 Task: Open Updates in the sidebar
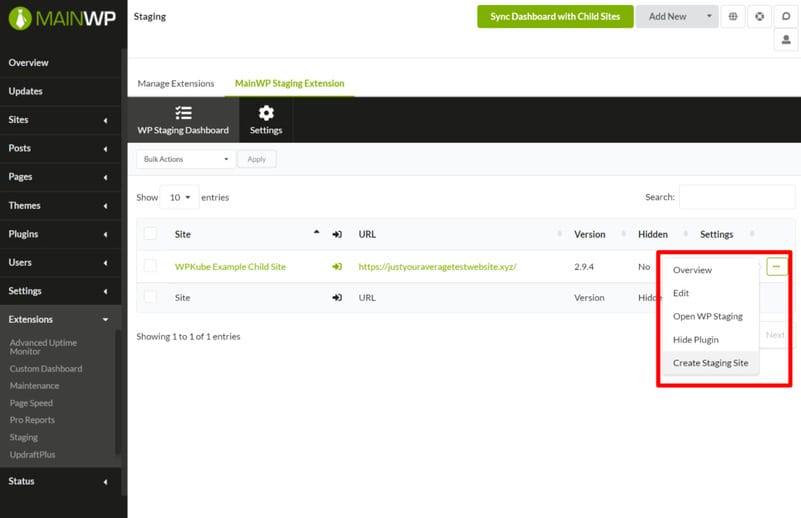click(60, 91)
